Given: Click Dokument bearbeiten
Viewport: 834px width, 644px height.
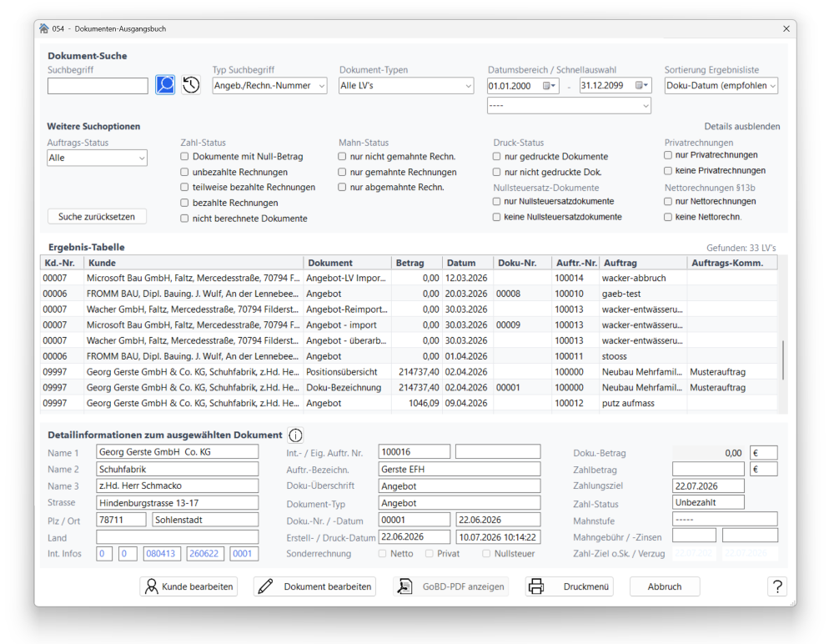Looking at the screenshot, I should pos(314,586).
